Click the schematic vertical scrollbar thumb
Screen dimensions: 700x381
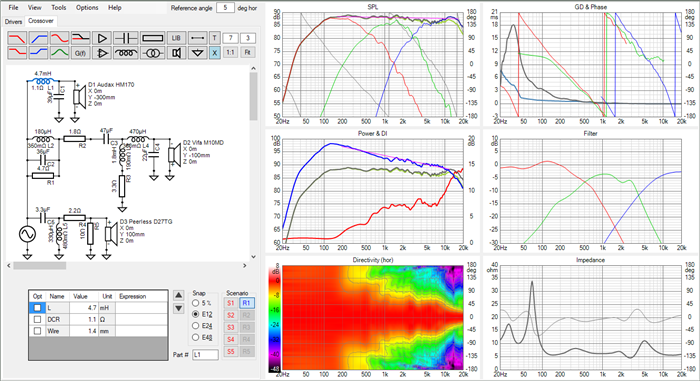tap(254, 96)
